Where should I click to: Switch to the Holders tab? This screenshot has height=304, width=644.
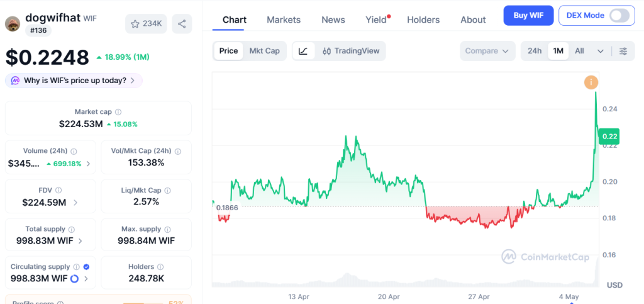pyautogui.click(x=423, y=20)
